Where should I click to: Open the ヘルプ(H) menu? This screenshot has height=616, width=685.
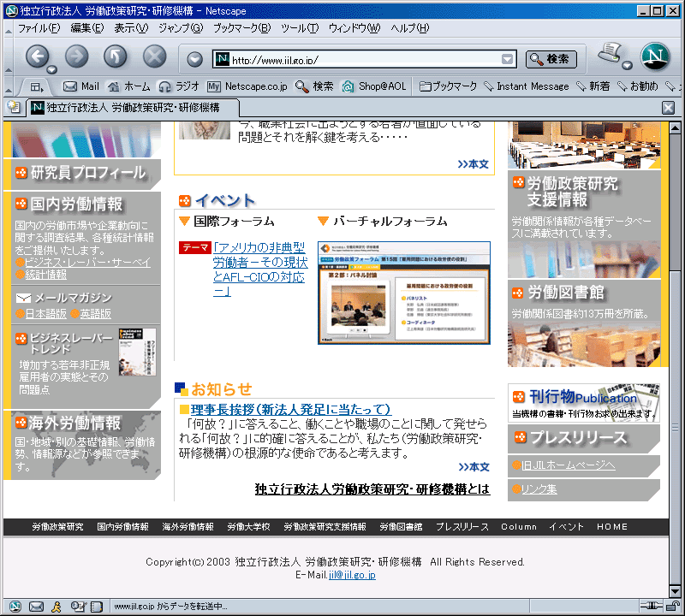(410, 28)
